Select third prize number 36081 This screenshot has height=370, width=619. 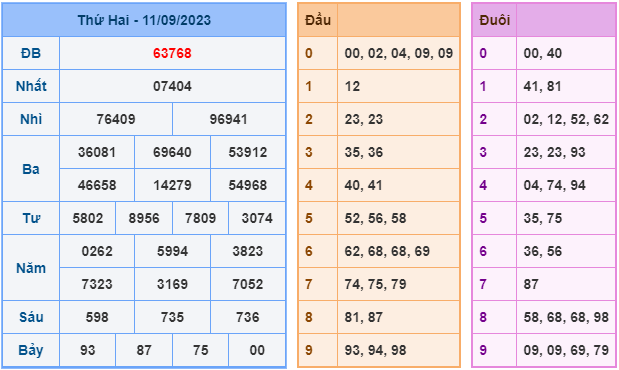pos(97,152)
